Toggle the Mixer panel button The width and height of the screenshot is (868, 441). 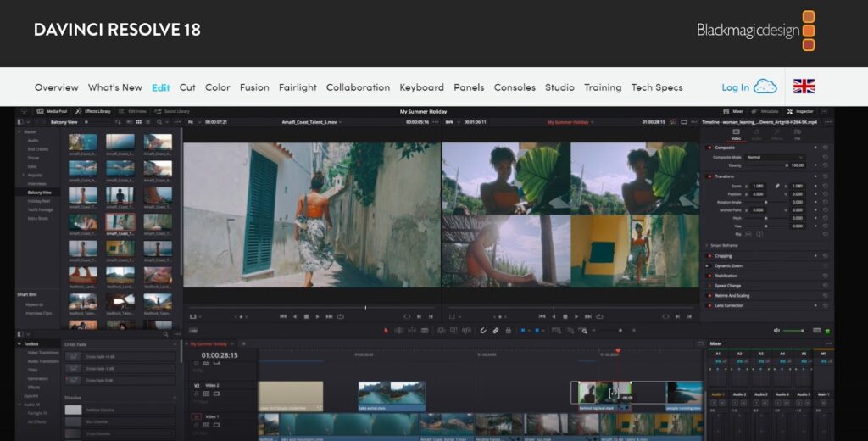[x=733, y=111]
